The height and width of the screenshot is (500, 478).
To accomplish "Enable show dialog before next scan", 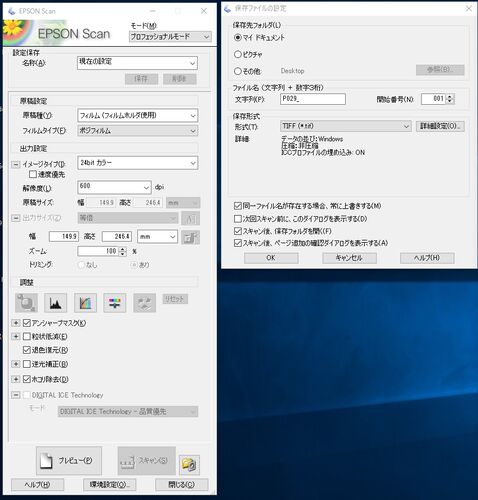I will tap(238, 219).
